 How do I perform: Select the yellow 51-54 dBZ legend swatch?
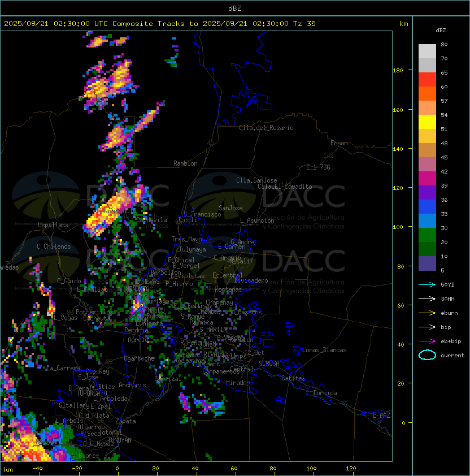click(x=427, y=122)
